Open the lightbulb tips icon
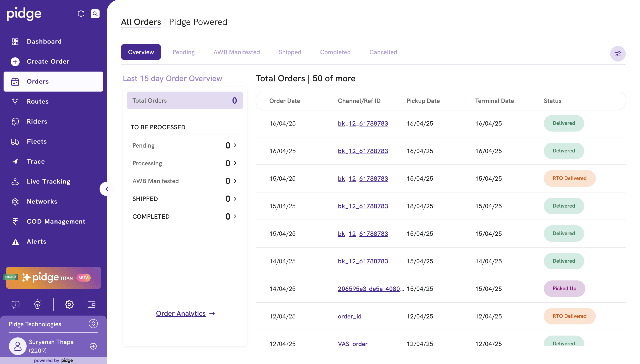Viewport: 640px width, 364px height. point(37,304)
